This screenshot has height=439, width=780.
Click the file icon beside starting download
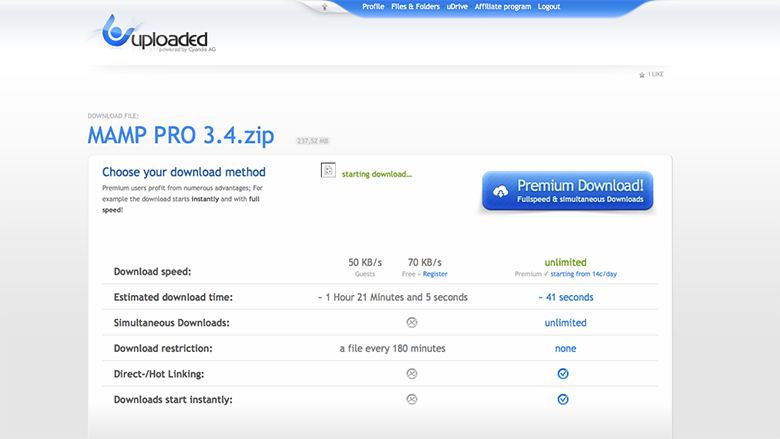pos(328,171)
